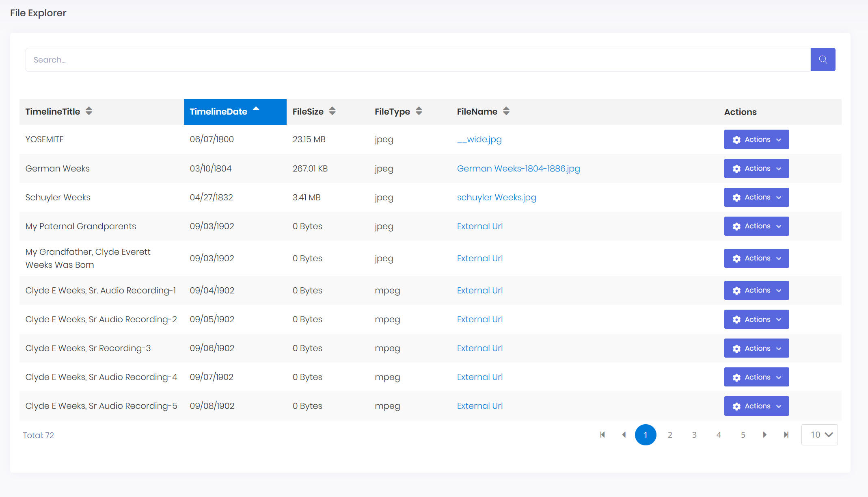Viewport: 868px width, 497px height.
Task: Open External Url for Recording-3 row
Action: tap(480, 348)
